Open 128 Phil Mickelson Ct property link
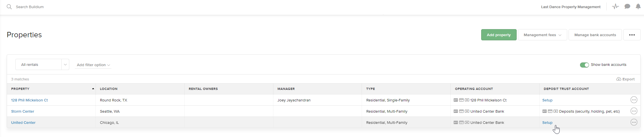 tap(29, 100)
